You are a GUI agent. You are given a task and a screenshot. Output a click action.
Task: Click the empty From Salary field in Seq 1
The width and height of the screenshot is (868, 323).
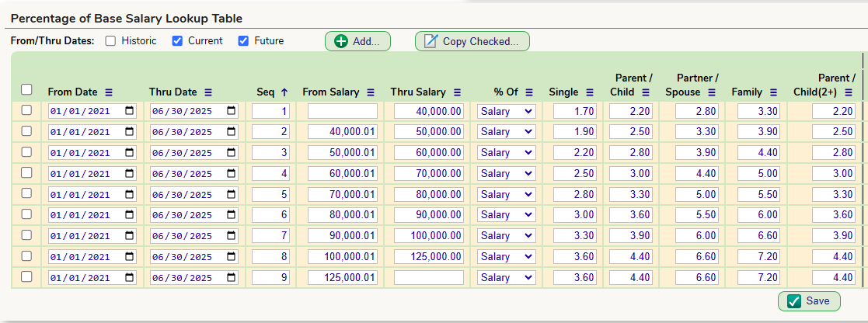[343, 111]
